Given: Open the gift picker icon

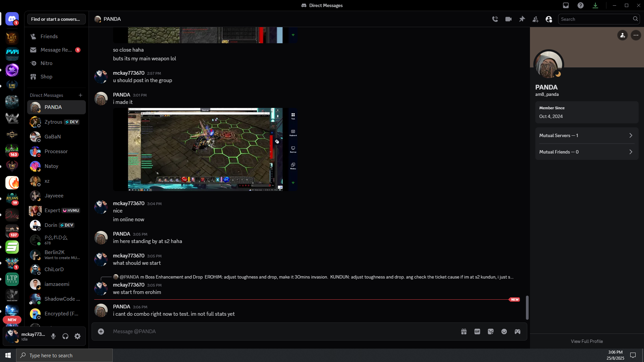Looking at the screenshot, I should click(x=464, y=331).
